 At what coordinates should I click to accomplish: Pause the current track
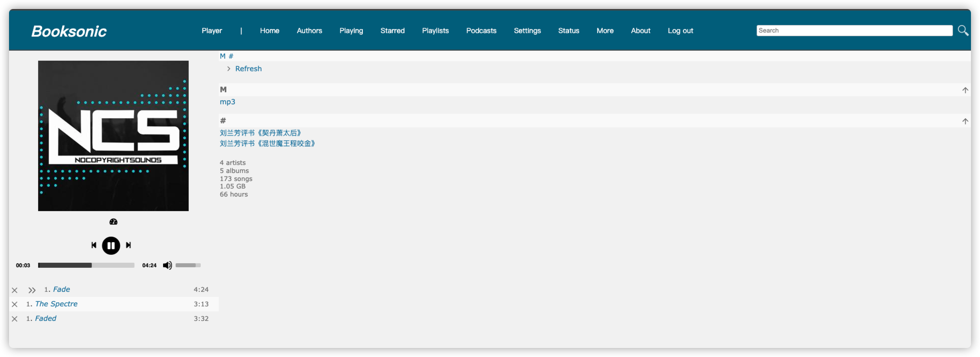[x=111, y=246]
